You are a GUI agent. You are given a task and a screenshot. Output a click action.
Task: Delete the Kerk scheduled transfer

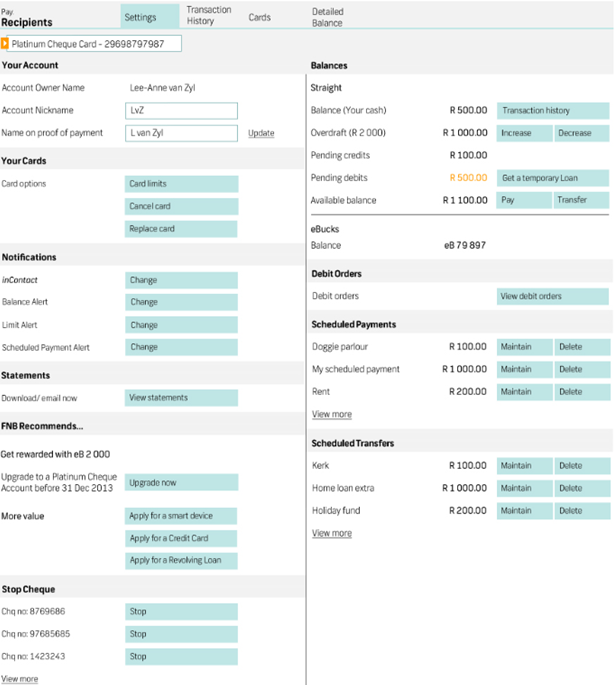pos(582,466)
